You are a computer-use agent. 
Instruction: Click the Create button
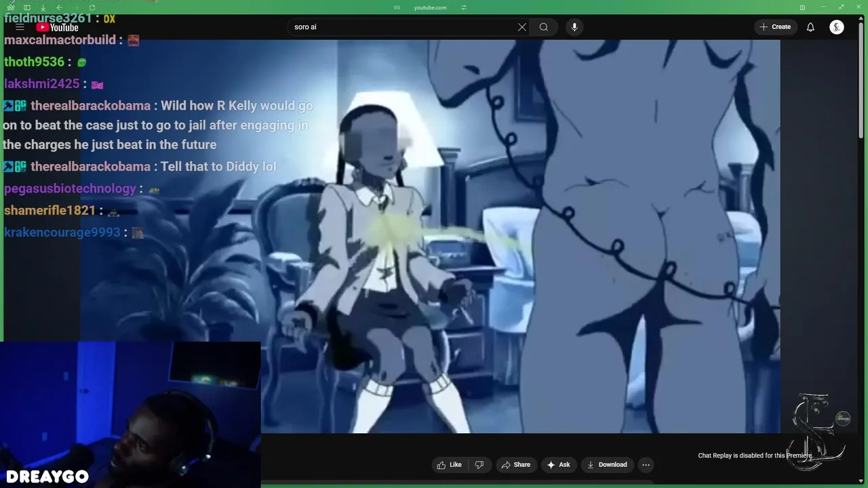click(x=775, y=27)
